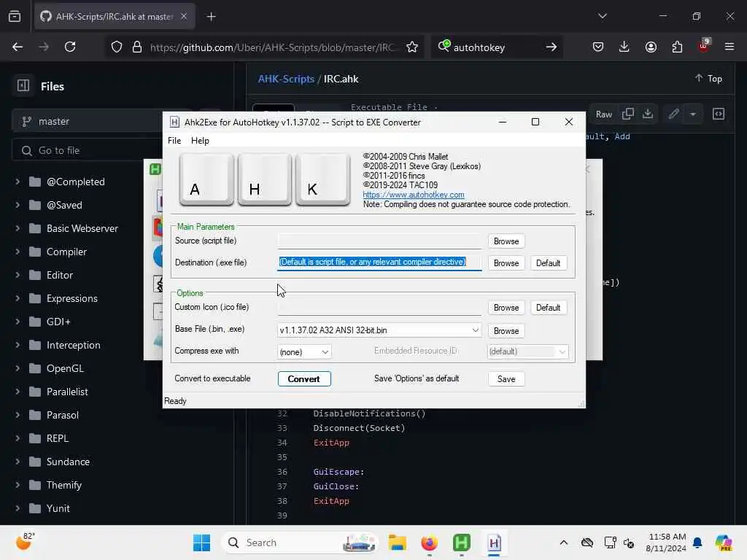Open the Interception folder

click(74, 345)
